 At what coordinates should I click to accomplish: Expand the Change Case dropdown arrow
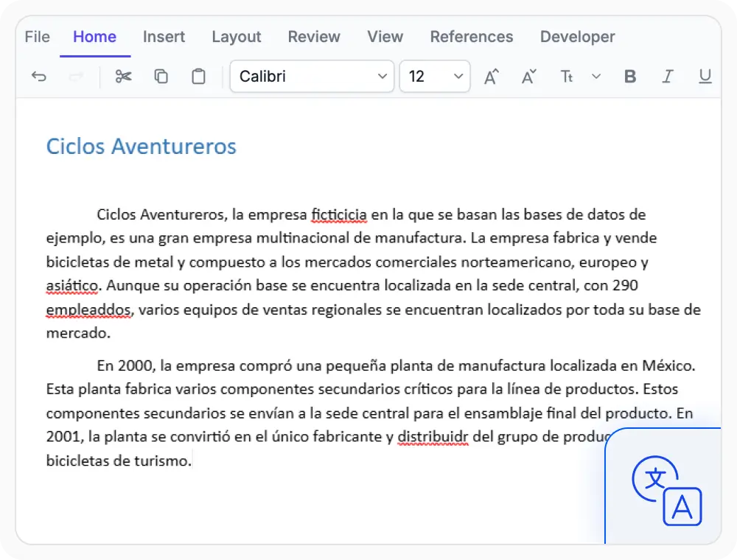click(596, 77)
